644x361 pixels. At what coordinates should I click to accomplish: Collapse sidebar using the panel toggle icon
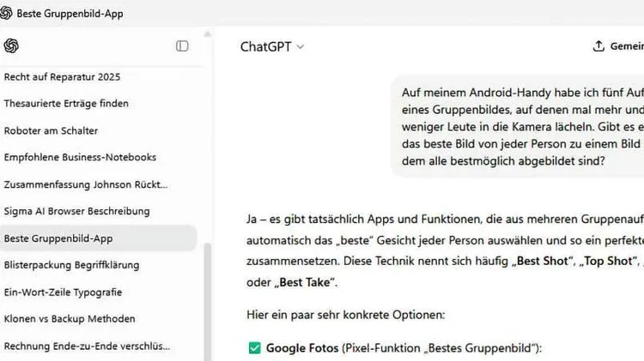(182, 46)
